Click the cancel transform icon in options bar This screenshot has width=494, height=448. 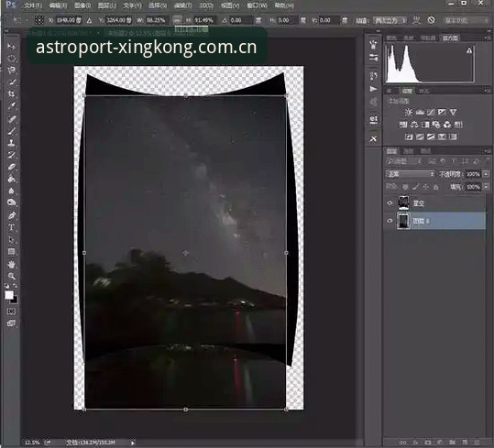[x=432, y=20]
